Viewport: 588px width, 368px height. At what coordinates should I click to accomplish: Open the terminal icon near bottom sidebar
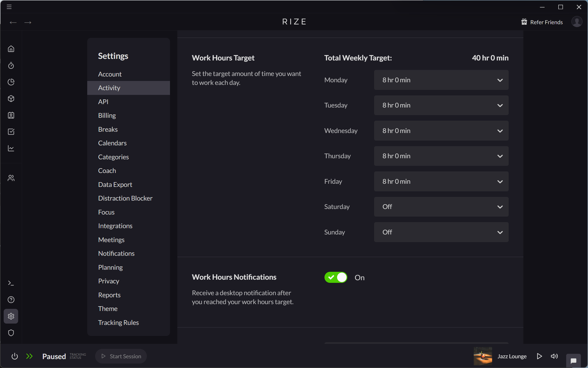[11, 283]
